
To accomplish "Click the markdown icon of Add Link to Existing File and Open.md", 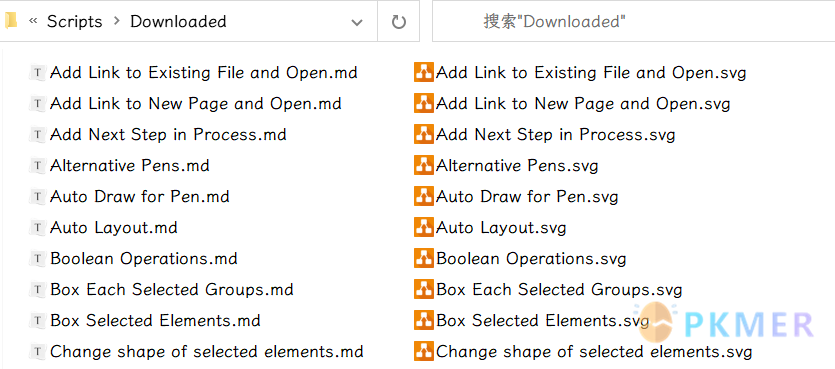I will 37,72.
